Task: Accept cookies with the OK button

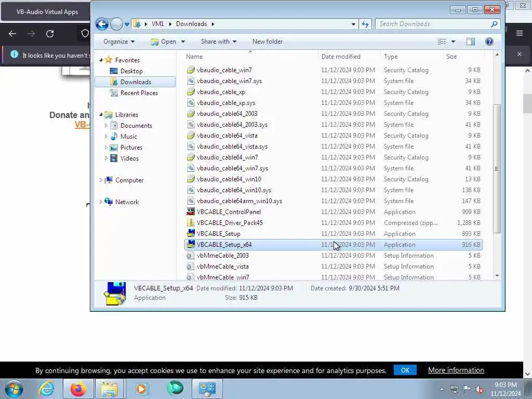Action: click(405, 370)
